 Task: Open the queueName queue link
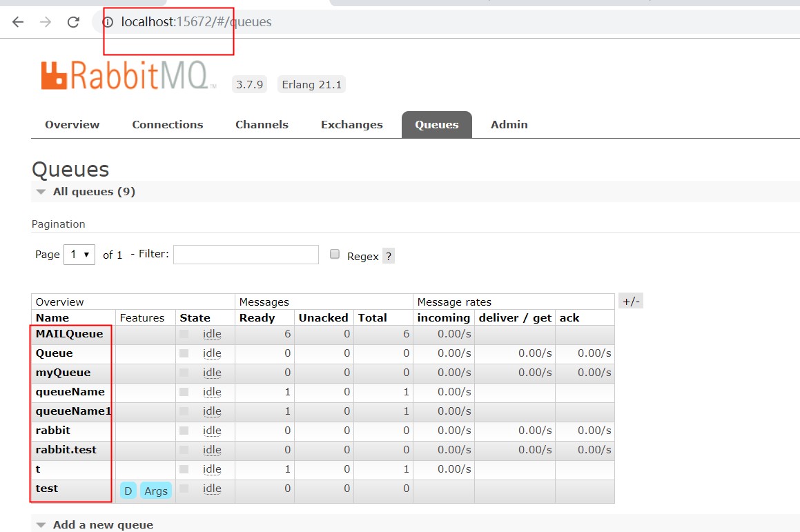pos(70,392)
